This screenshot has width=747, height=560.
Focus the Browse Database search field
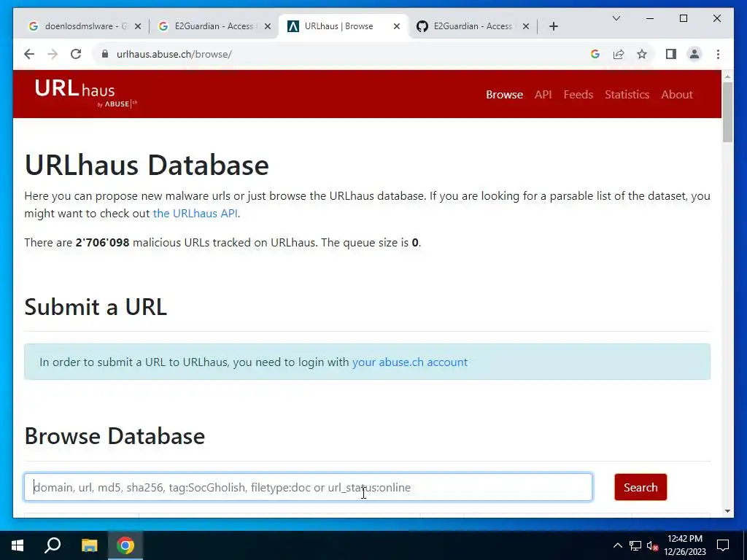(x=309, y=487)
